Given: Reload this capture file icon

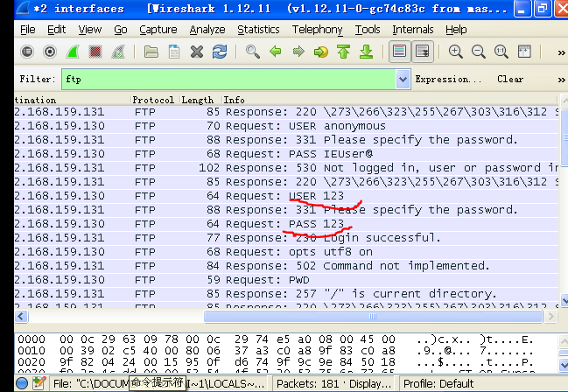Looking at the screenshot, I should pos(220,52).
